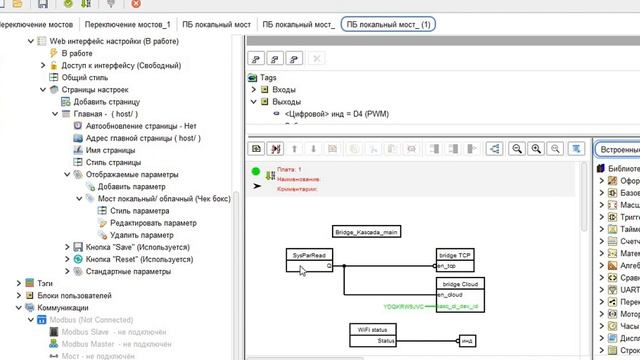Screen dimensions: 640x360
Task: Click the 'Добавить страницу' icon
Action: [x=65, y=102]
